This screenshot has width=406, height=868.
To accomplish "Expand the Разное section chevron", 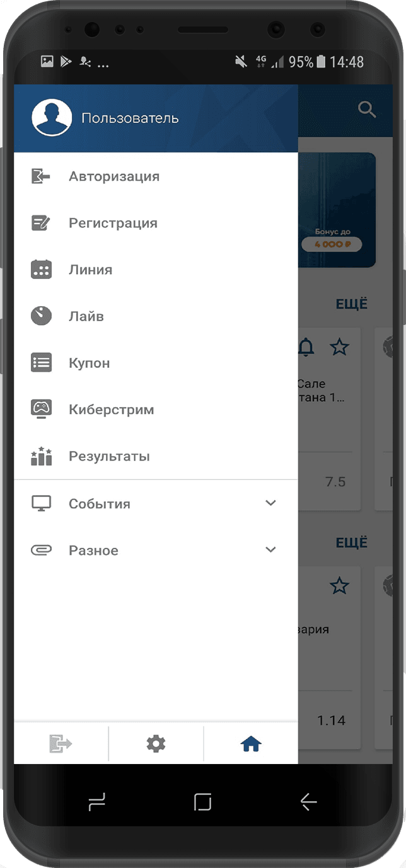I will pos(270,549).
